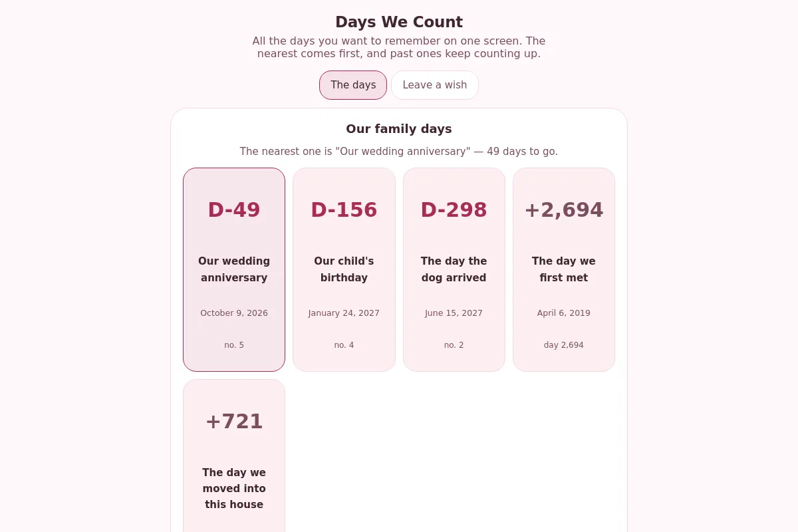Click the June 15, 2027 date
Screen dimensions: 798x532
[454, 313]
